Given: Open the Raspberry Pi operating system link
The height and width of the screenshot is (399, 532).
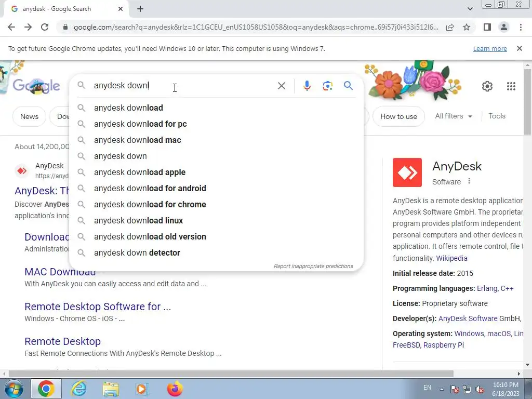Looking at the screenshot, I should tap(444, 345).
